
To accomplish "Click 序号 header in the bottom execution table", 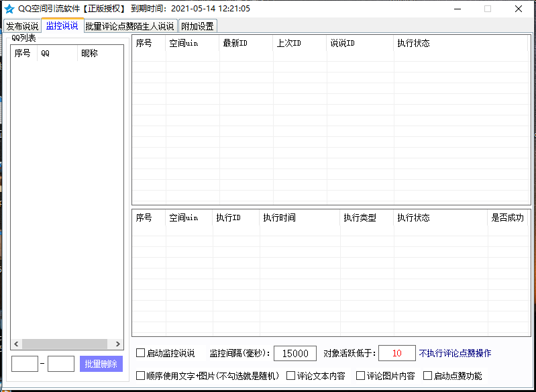I will tap(149, 217).
